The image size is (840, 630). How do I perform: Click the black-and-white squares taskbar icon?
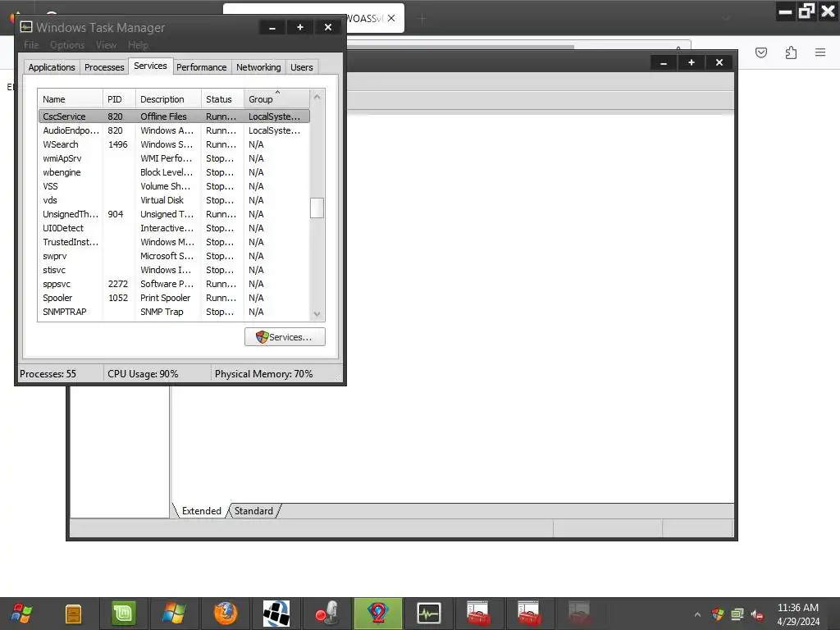[x=276, y=614]
